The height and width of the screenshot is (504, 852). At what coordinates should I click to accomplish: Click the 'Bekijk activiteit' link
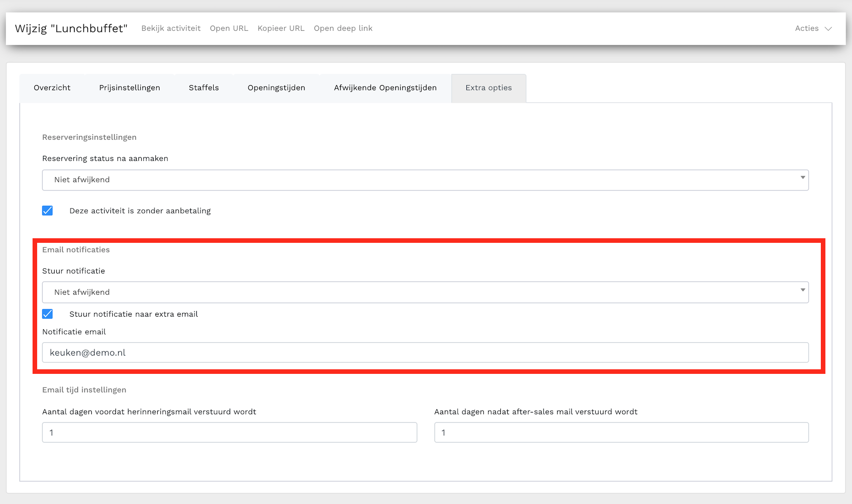[x=171, y=28]
